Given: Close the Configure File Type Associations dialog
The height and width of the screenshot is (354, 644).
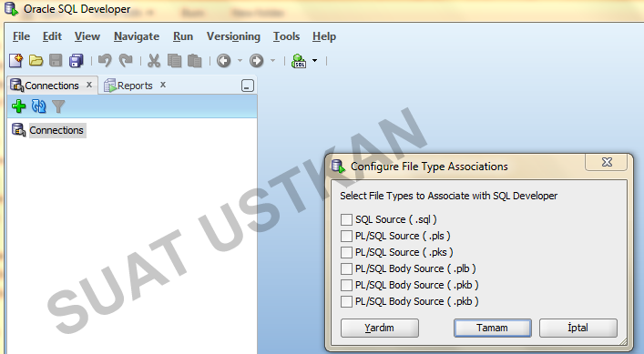Looking at the screenshot, I should (607, 162).
